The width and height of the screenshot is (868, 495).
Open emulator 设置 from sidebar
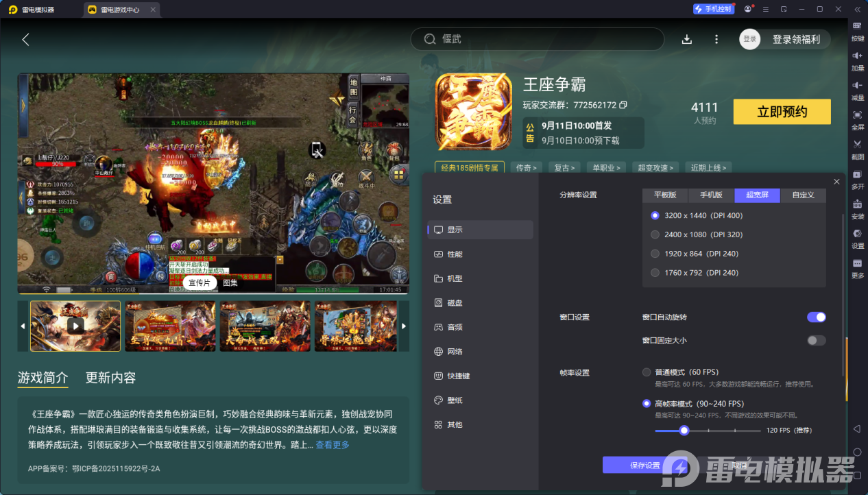coord(857,237)
